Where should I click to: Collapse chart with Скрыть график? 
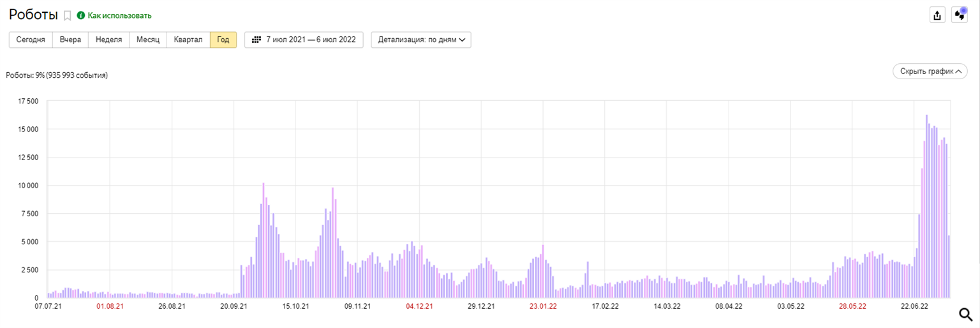[930, 71]
